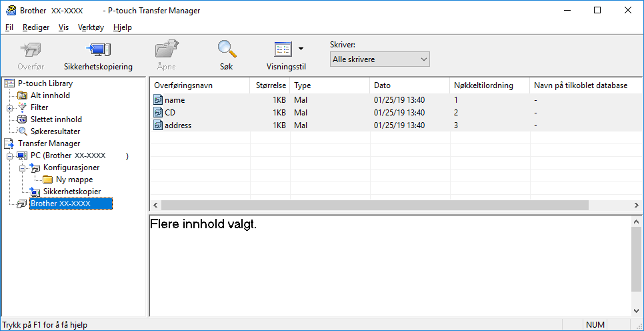
Task: Click the Alt innhold icon
Action: (x=23, y=95)
